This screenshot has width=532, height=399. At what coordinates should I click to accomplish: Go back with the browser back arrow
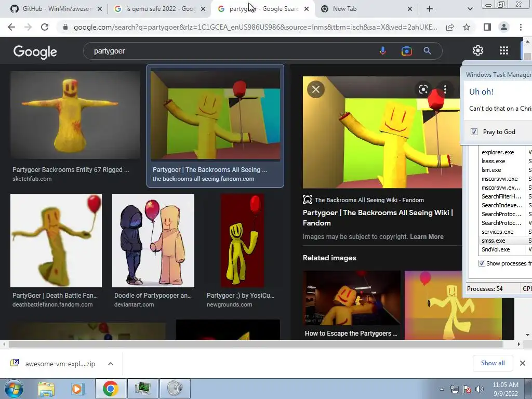[11, 27]
